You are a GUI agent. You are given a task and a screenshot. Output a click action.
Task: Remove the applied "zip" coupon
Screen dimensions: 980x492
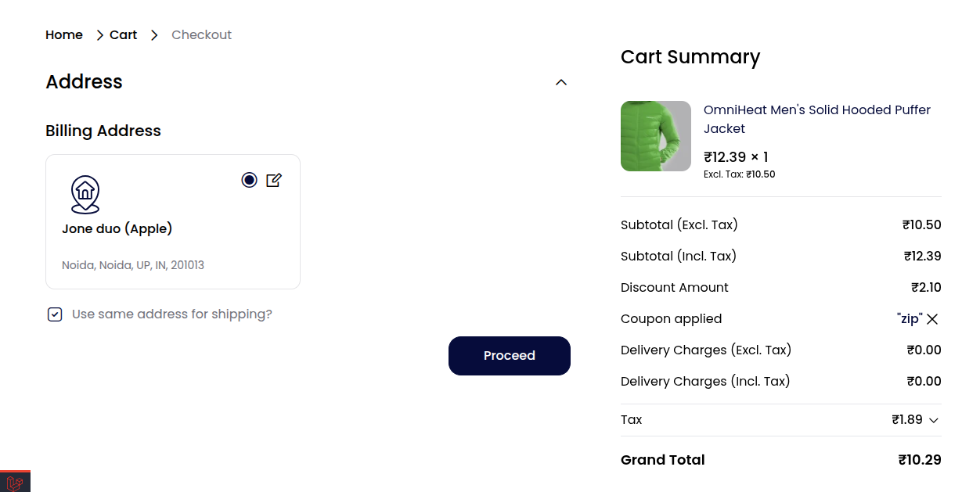tap(932, 319)
